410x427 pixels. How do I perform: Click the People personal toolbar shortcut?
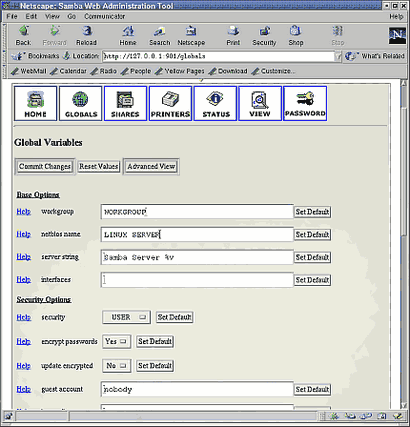(136, 71)
